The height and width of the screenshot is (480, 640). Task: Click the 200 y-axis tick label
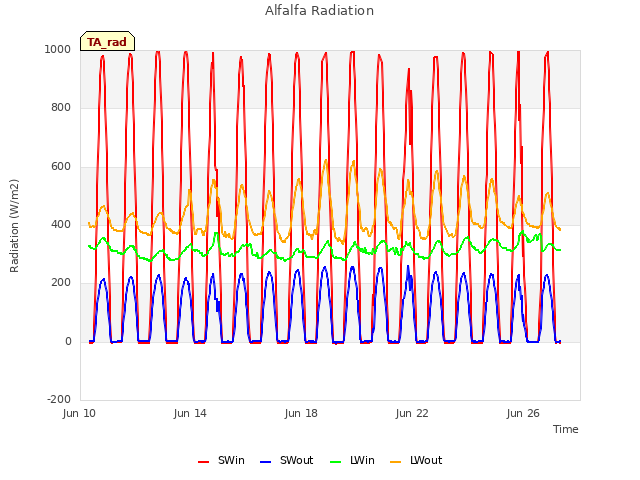pos(61,282)
